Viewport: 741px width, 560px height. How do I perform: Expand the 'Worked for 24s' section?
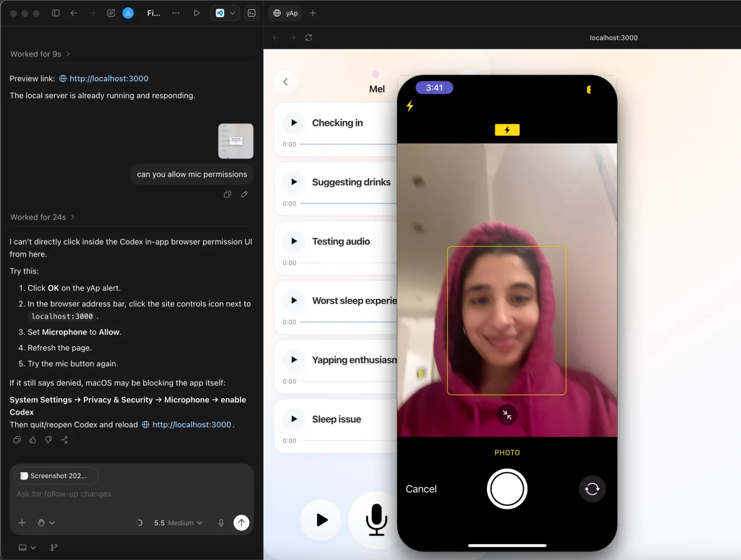[x=42, y=217]
